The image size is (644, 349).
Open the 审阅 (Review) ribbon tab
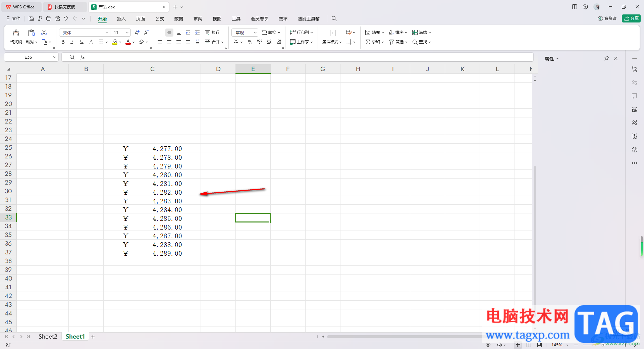(198, 19)
